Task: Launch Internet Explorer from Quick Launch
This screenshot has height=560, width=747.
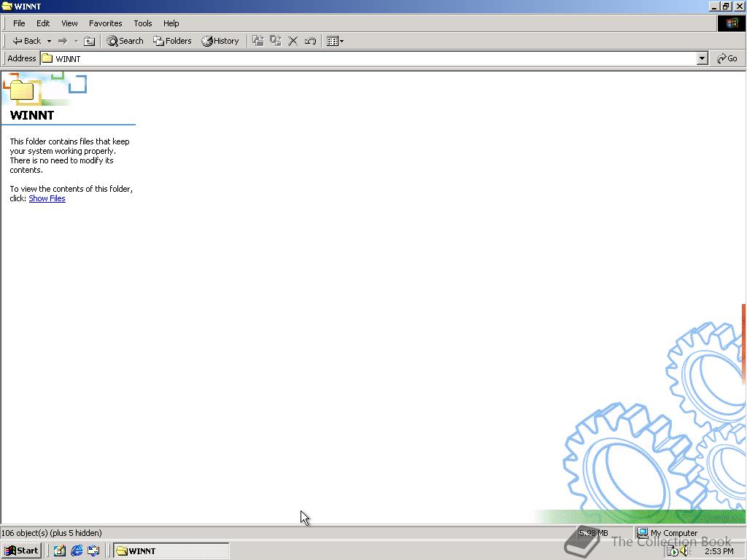Action: tap(77, 551)
